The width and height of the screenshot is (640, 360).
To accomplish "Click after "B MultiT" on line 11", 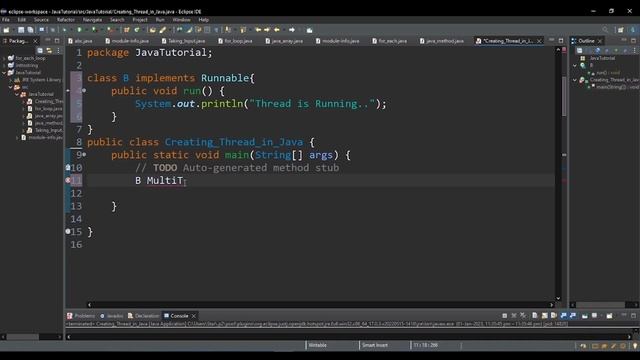I will point(184,180).
